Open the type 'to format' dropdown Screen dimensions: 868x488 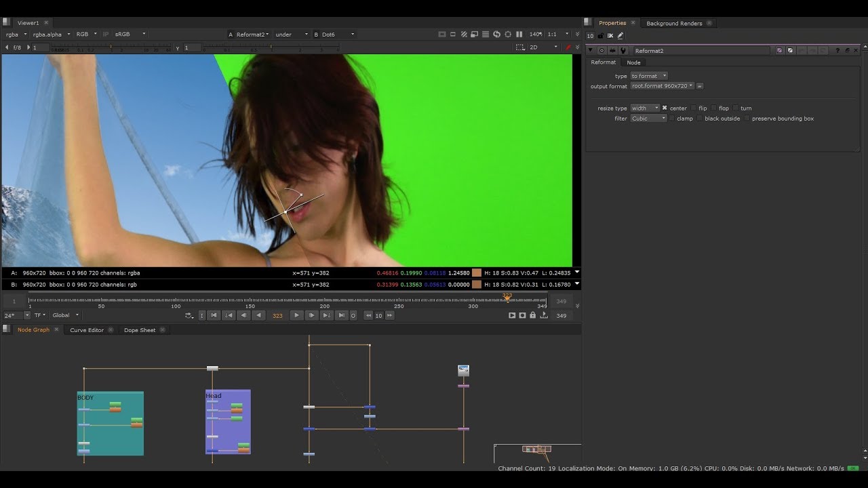click(x=649, y=76)
